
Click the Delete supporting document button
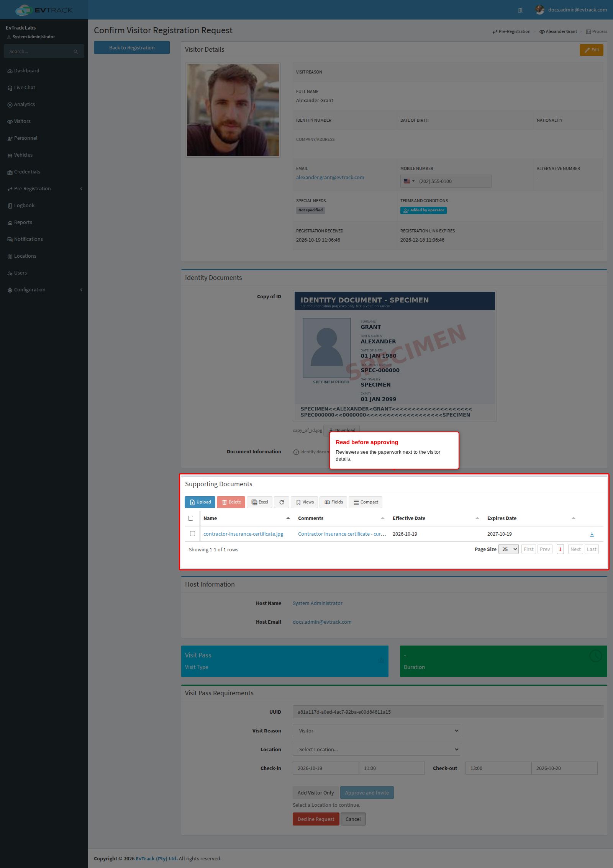point(231,502)
